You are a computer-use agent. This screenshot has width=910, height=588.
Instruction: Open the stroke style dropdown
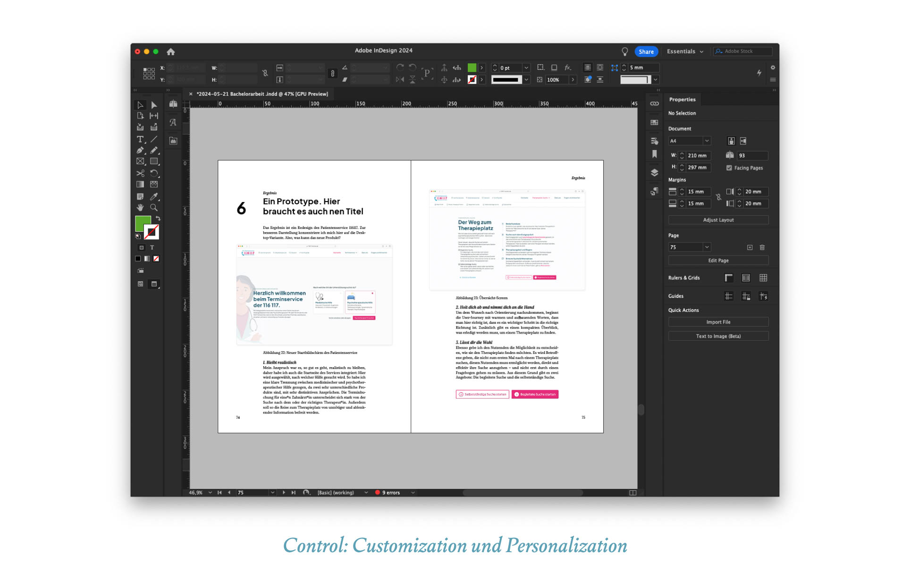(526, 80)
